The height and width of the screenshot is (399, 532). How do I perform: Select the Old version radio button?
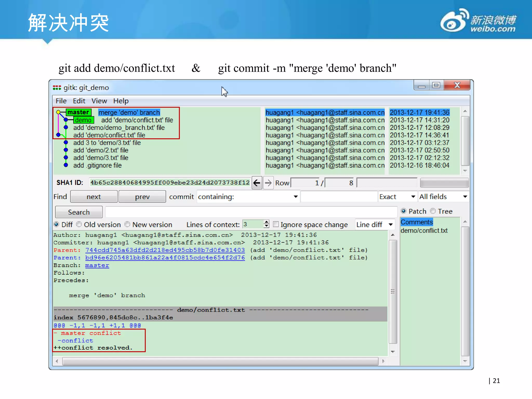[x=79, y=224]
